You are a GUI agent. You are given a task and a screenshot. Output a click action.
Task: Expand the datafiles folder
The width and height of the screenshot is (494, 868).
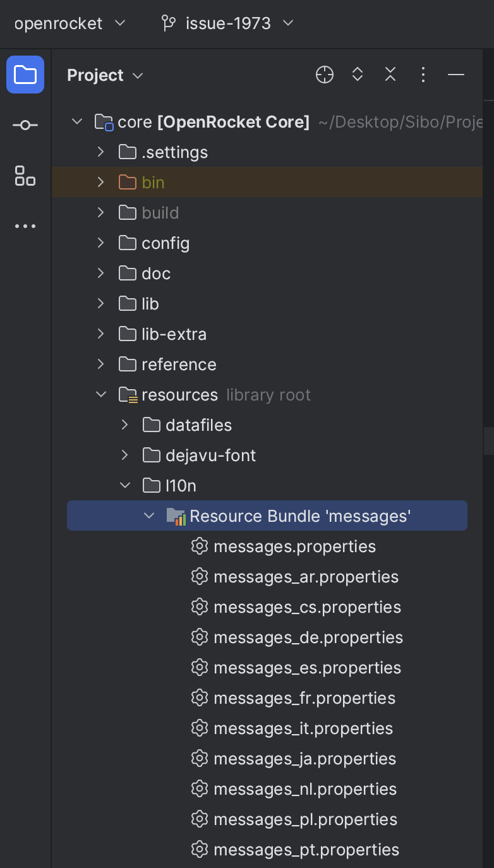click(125, 425)
